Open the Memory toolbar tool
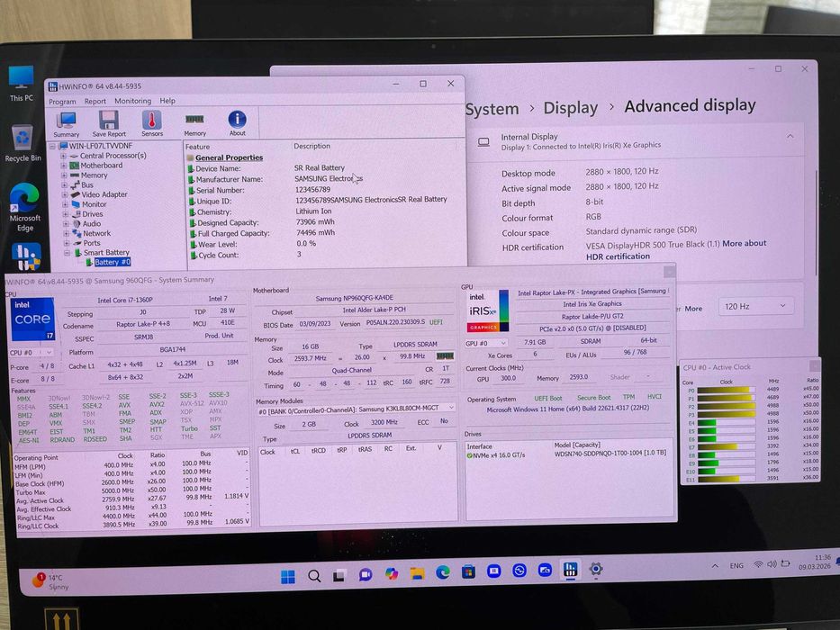This screenshot has height=630, width=840. [x=194, y=124]
